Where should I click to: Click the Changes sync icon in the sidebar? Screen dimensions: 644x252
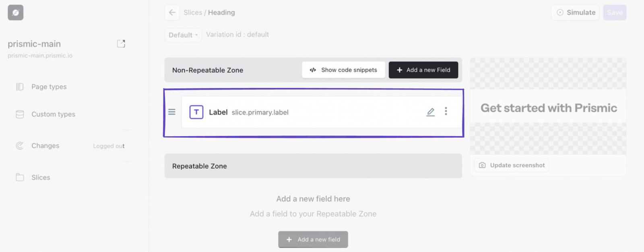pyautogui.click(x=19, y=145)
